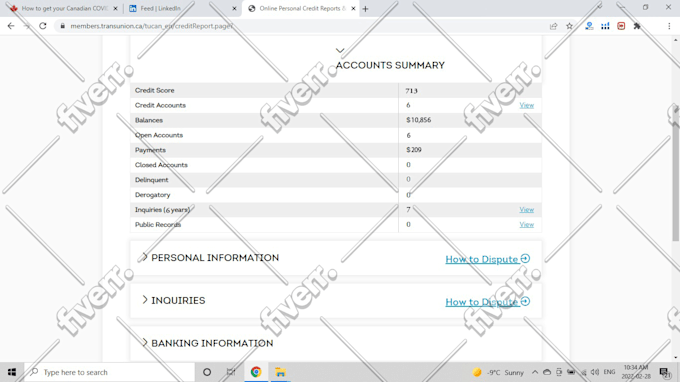Reload the TransUnion credit report page
Screen dimensions: 680x382
tap(42, 26)
